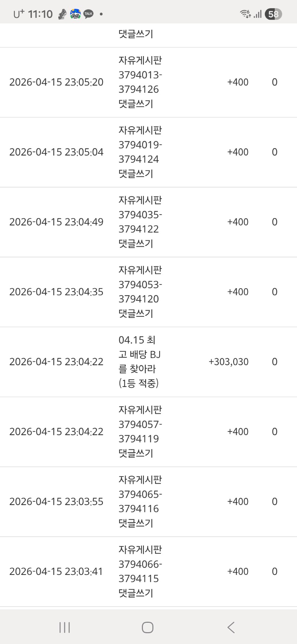297x644 pixels.
Task: Open 자유게시판 3794066-3794115 댓글쓰기 entry
Action: (140, 571)
